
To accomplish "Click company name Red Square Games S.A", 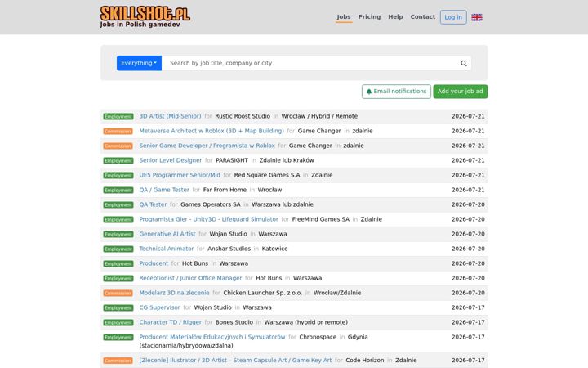I will pyautogui.click(x=266, y=175).
